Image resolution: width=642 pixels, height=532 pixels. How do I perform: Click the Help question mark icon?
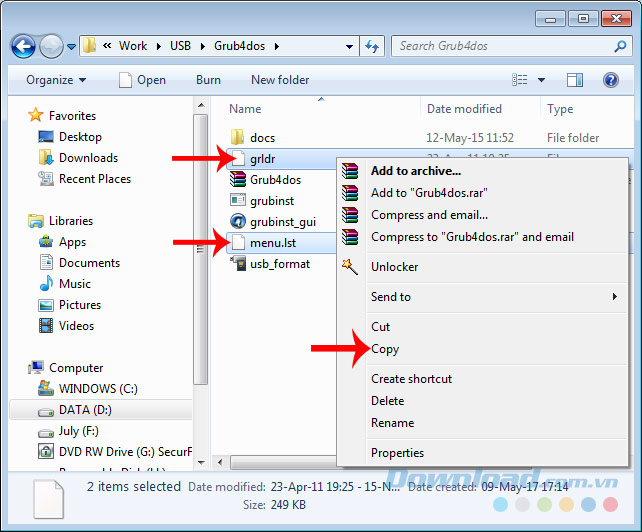610,80
